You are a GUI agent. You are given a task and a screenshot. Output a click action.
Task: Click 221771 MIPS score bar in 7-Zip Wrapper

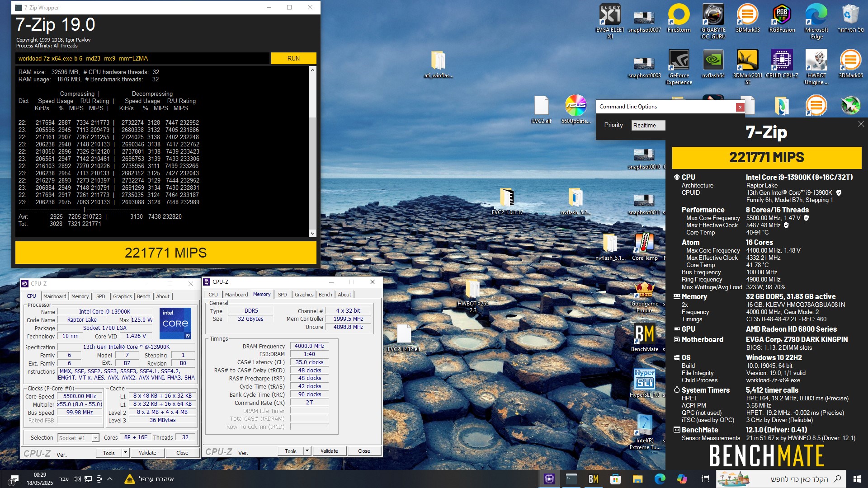tap(165, 253)
